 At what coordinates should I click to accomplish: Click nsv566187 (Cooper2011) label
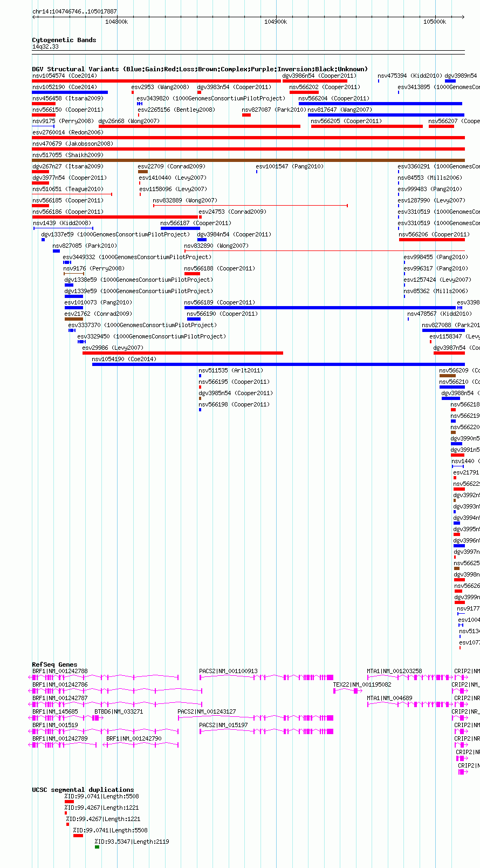[x=196, y=223]
